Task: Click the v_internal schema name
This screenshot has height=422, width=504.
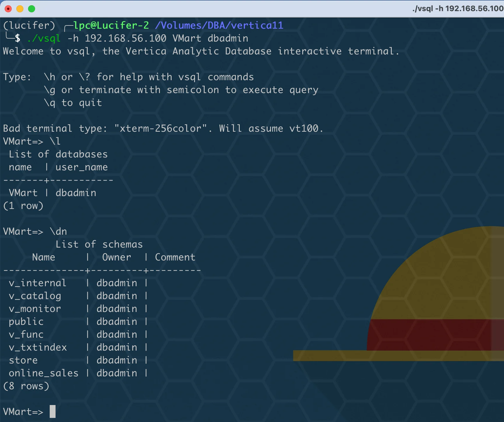Action: pos(37,283)
